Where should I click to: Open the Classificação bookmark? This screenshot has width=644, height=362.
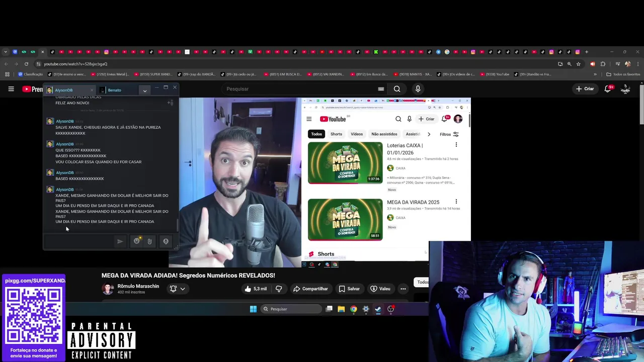pyautogui.click(x=30, y=74)
